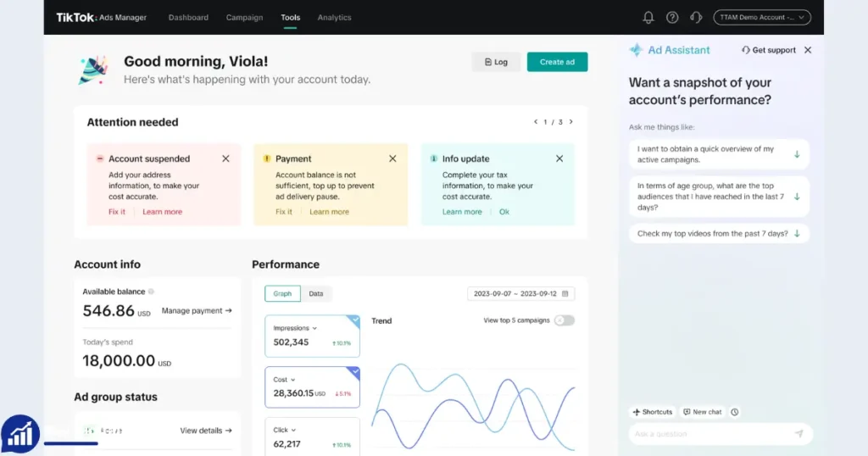This screenshot has height=456, width=868.
Task: Open Manage payment link
Action: [x=197, y=311]
